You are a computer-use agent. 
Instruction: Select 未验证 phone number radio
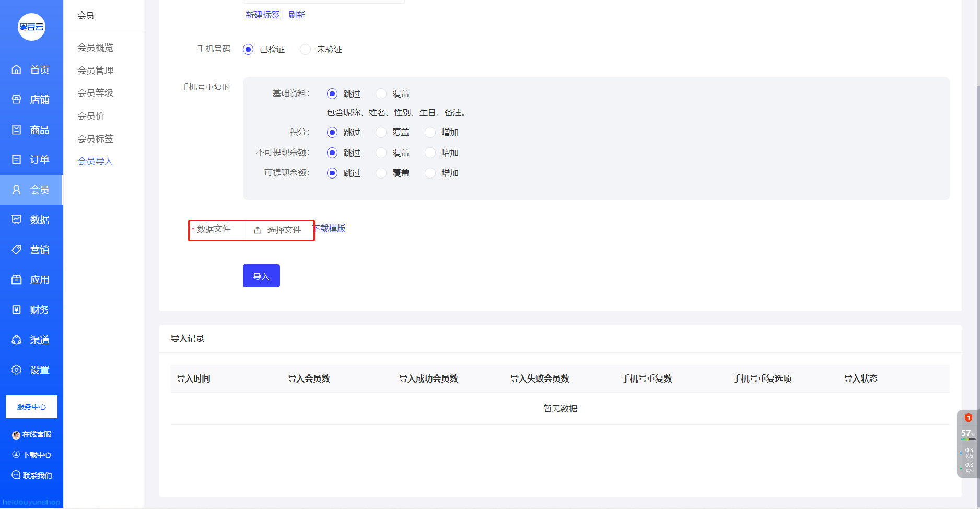pyautogui.click(x=306, y=49)
